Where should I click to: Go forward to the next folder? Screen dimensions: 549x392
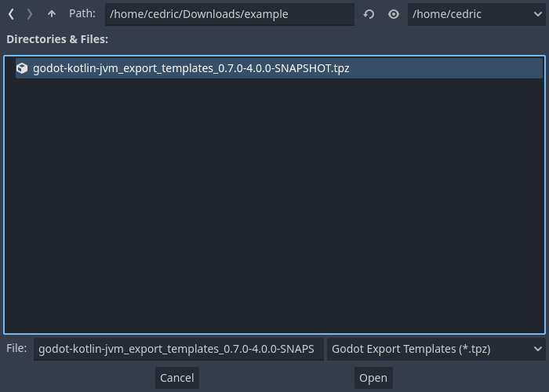pos(30,14)
